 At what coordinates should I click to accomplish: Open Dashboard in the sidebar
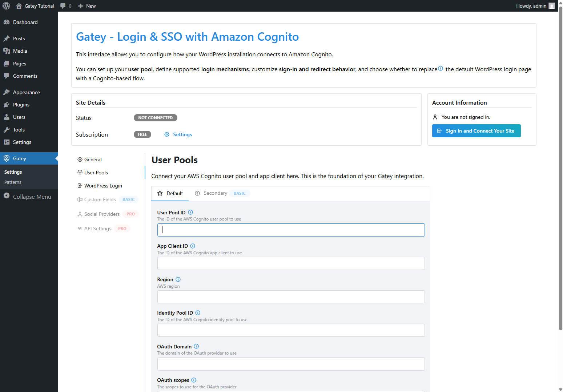tap(29, 22)
